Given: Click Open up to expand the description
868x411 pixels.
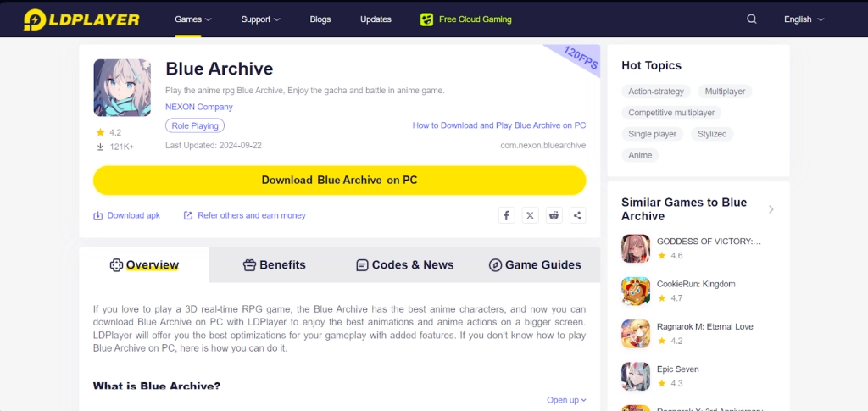Looking at the screenshot, I should point(566,400).
